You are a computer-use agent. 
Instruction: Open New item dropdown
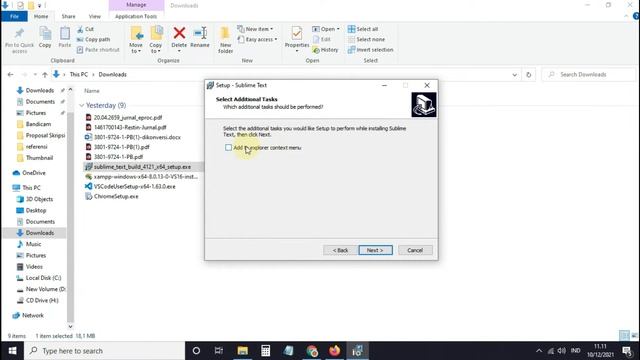(255, 29)
